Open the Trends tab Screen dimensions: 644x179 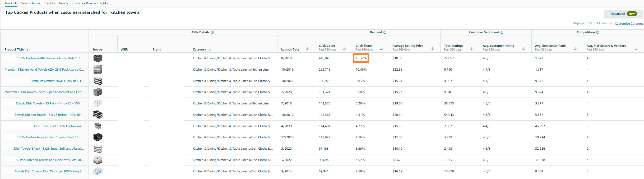coord(63,3)
